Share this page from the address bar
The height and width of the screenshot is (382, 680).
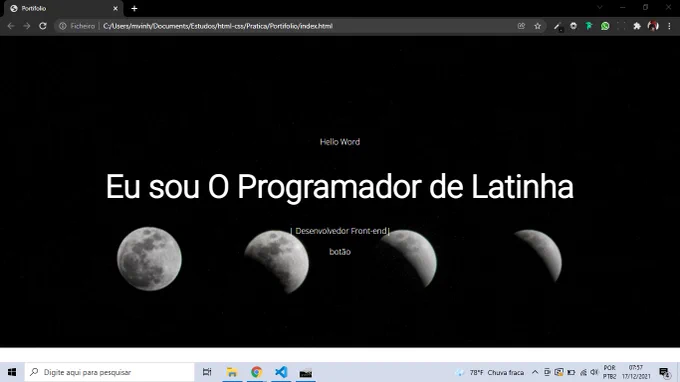pos(521,26)
